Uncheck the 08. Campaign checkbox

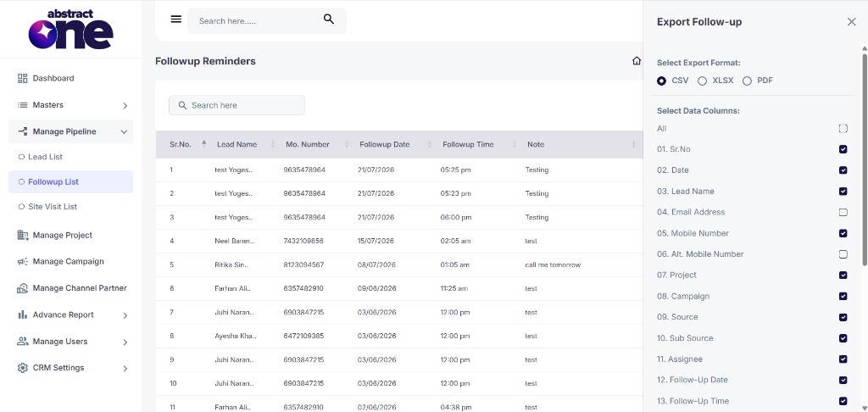[x=843, y=296]
